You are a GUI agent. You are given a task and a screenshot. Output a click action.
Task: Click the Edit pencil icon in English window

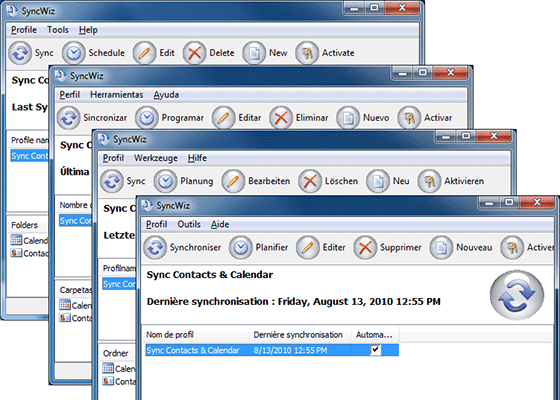tap(144, 53)
